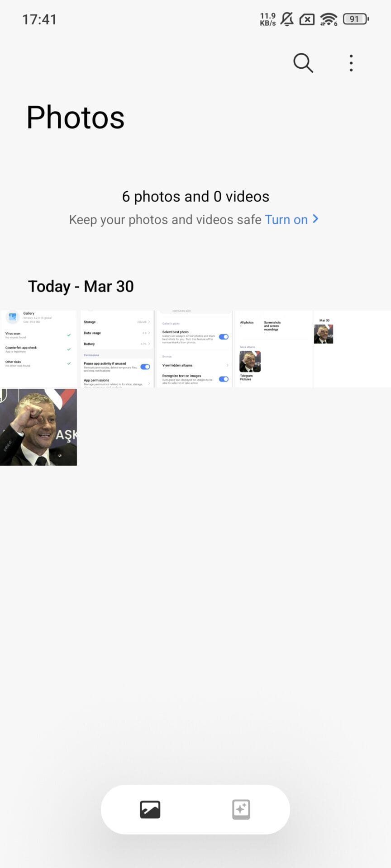
Task: Open the sparkle albums tab in bottom bar
Action: [x=241, y=809]
